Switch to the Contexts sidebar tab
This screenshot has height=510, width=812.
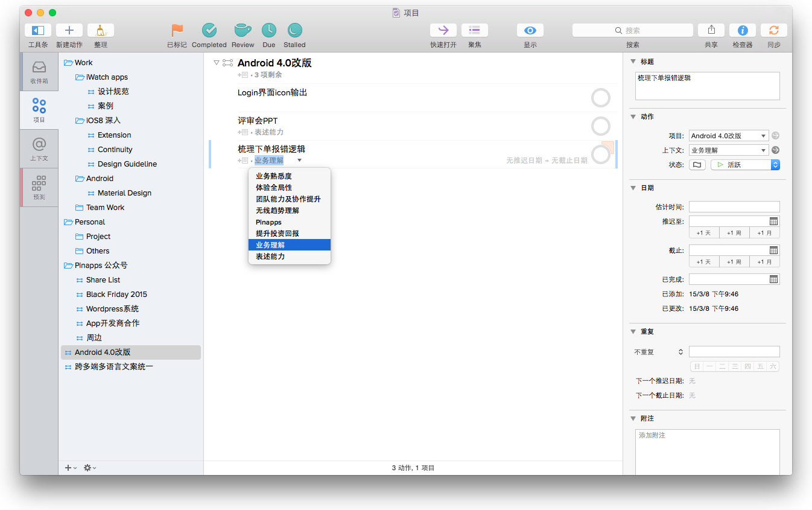[39, 148]
